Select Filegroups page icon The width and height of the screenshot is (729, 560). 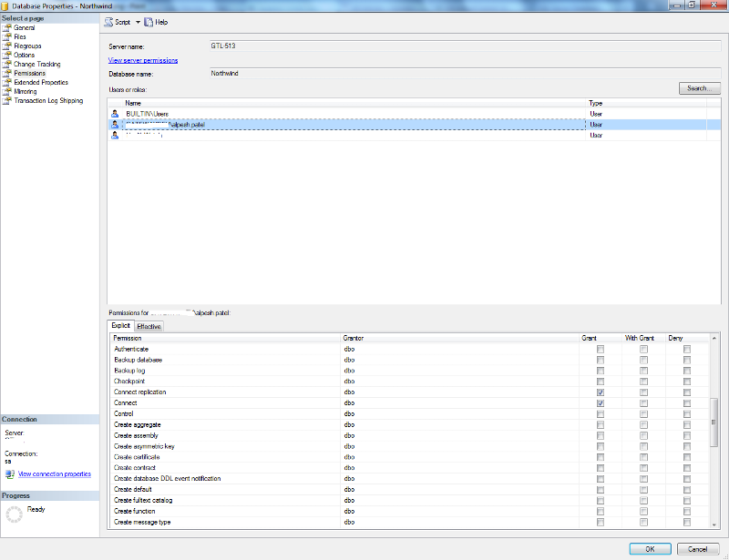coord(6,46)
